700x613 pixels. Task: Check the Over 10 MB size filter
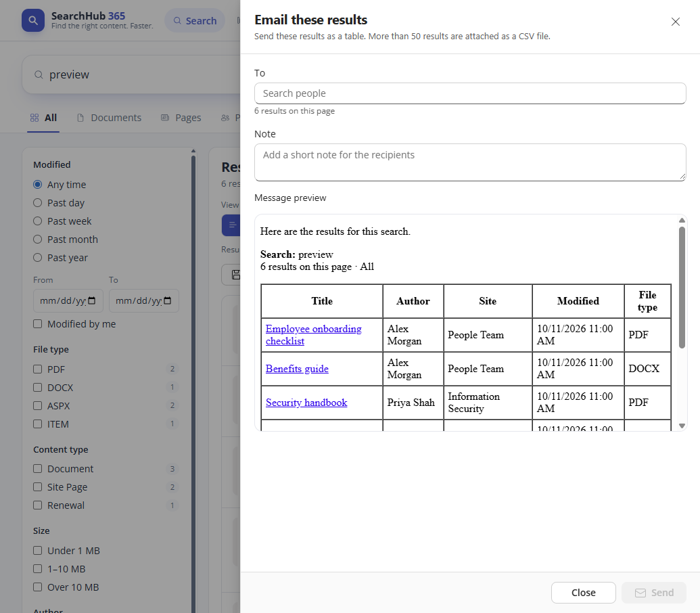tap(37, 587)
